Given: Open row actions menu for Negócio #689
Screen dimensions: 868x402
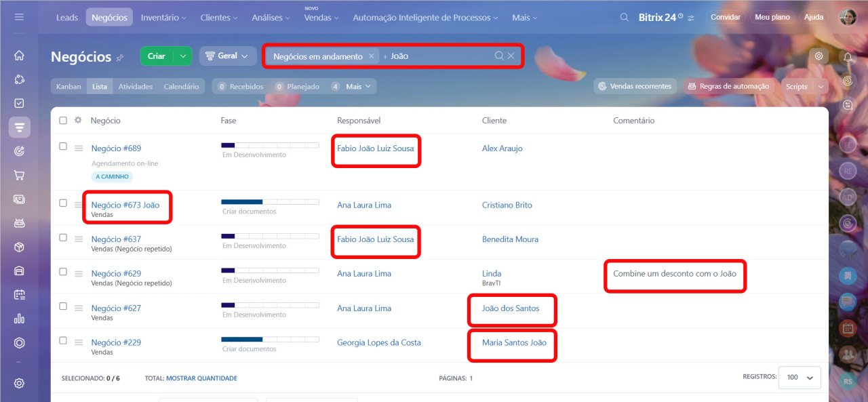Looking at the screenshot, I should coord(79,148).
